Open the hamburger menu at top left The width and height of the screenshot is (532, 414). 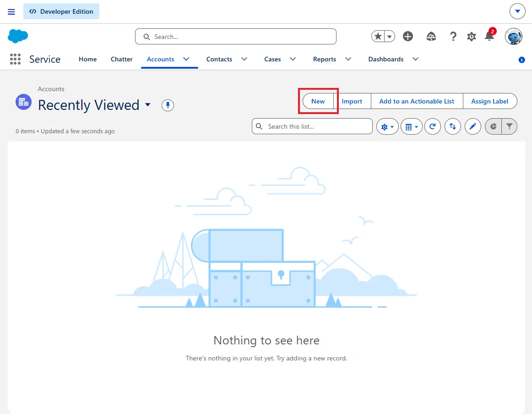point(11,11)
